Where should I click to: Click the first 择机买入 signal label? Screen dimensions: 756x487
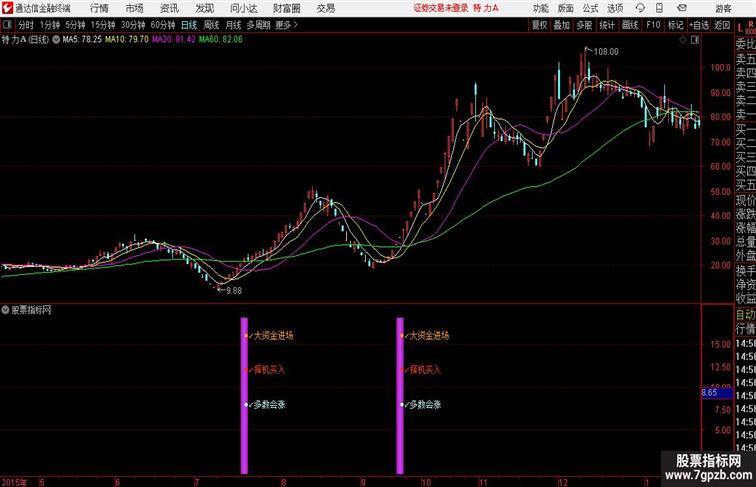coord(270,370)
